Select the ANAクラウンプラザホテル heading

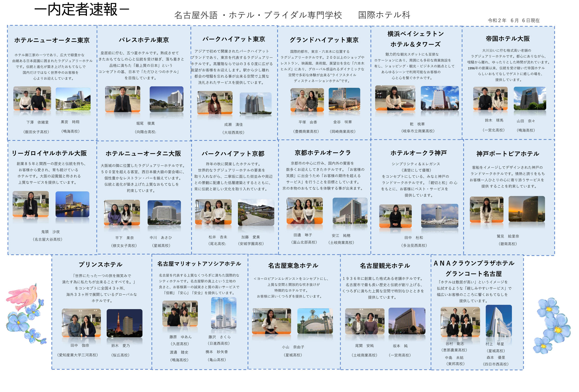click(x=474, y=263)
